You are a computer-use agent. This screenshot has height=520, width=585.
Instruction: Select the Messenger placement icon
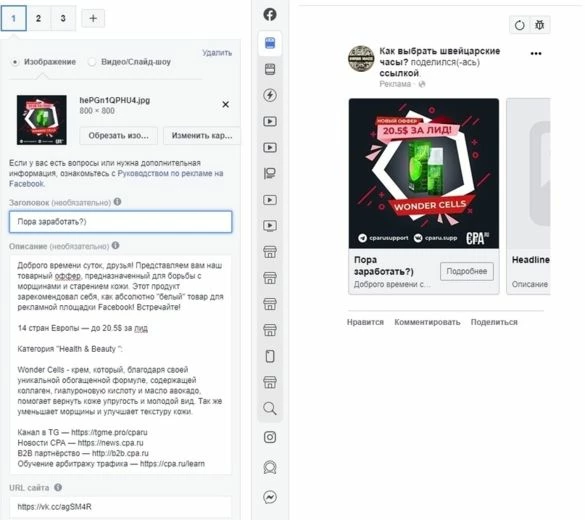(x=270, y=497)
